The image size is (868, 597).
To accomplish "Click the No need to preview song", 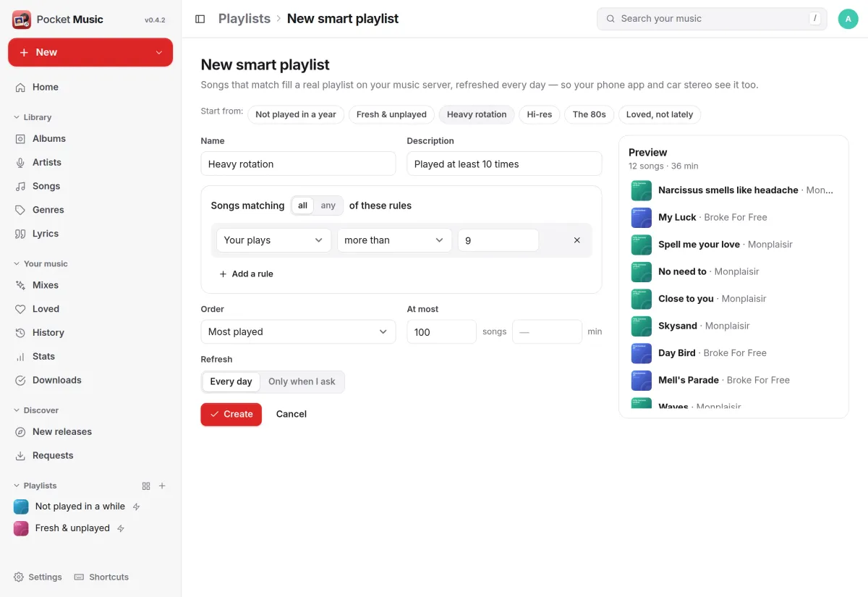I will (x=733, y=271).
